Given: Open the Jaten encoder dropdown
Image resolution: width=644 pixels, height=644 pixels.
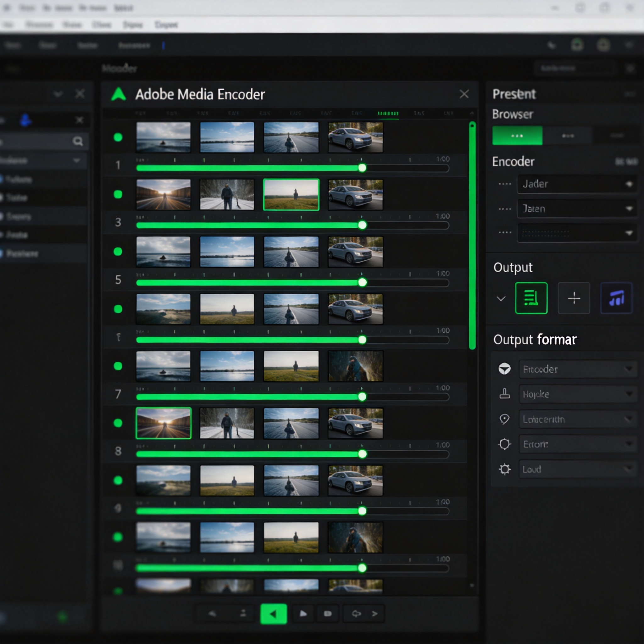Looking at the screenshot, I should click(x=577, y=209).
